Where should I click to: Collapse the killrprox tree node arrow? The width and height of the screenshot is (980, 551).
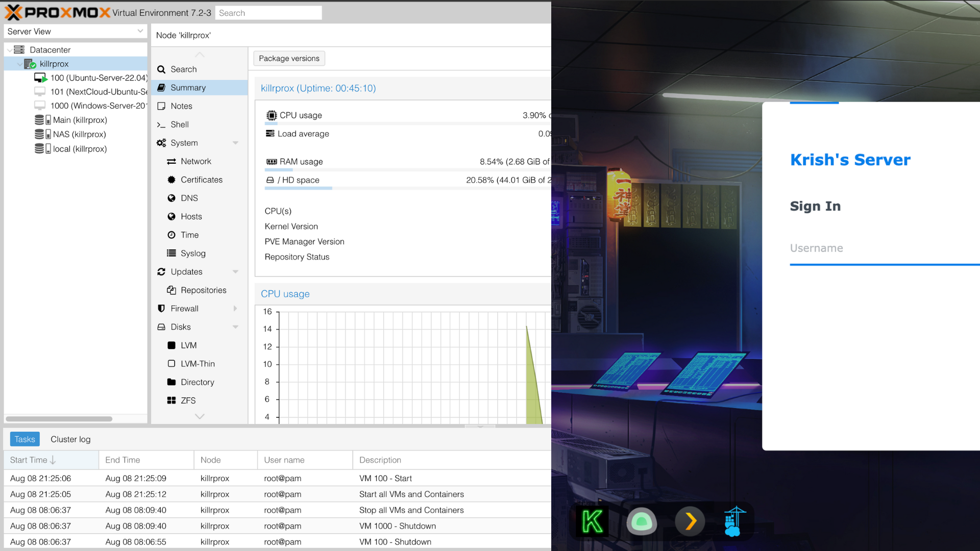[19, 64]
